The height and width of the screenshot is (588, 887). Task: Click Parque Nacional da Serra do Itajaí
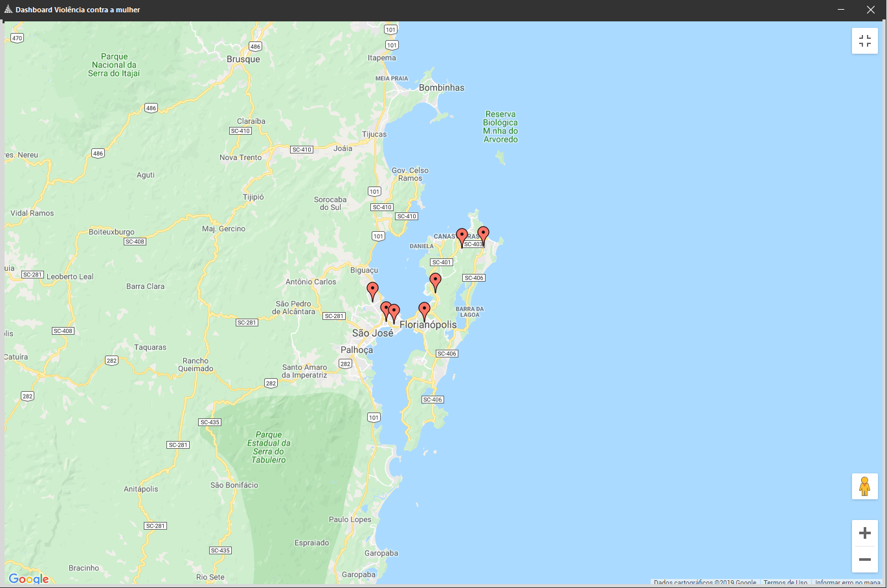coord(114,65)
